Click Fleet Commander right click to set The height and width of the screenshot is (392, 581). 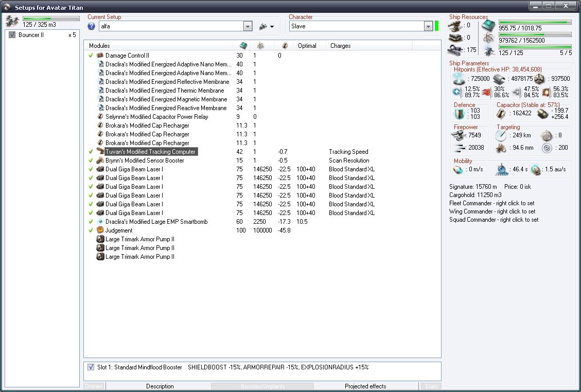tap(491, 203)
